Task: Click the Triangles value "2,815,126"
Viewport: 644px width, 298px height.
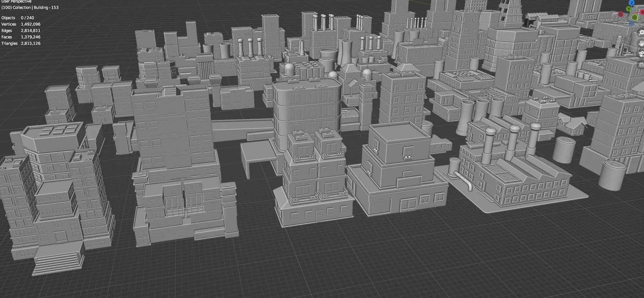Action: click(31, 43)
